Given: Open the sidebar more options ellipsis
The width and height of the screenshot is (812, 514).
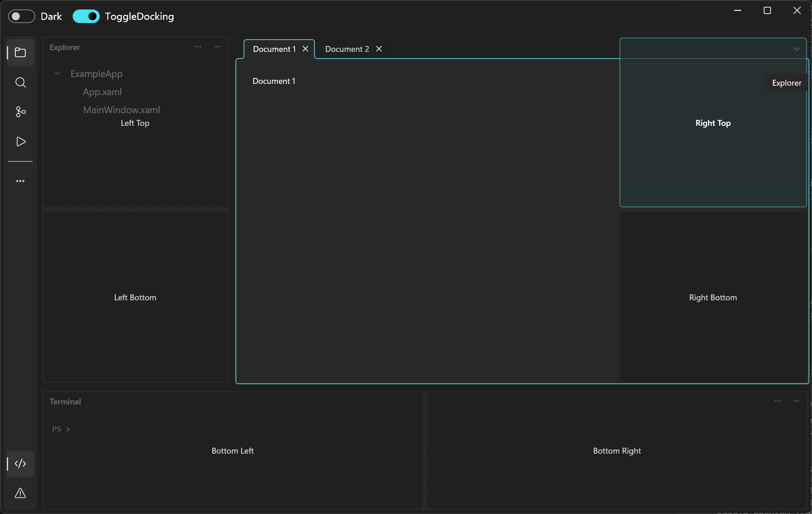Looking at the screenshot, I should click(x=20, y=181).
